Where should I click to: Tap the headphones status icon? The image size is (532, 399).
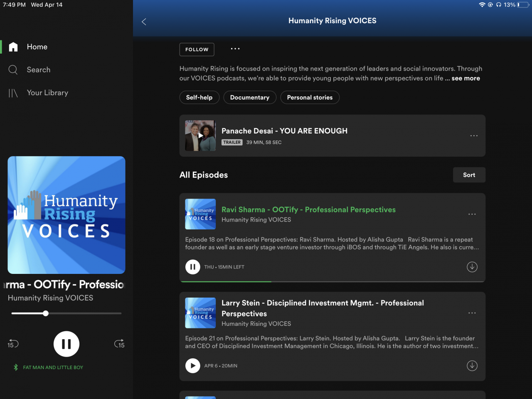point(499,5)
